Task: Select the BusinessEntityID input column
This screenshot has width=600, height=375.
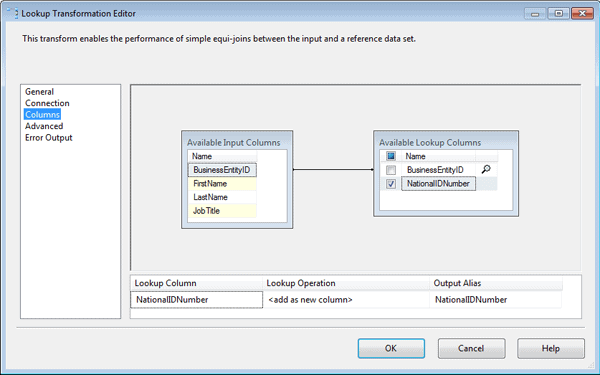Action: (x=222, y=170)
